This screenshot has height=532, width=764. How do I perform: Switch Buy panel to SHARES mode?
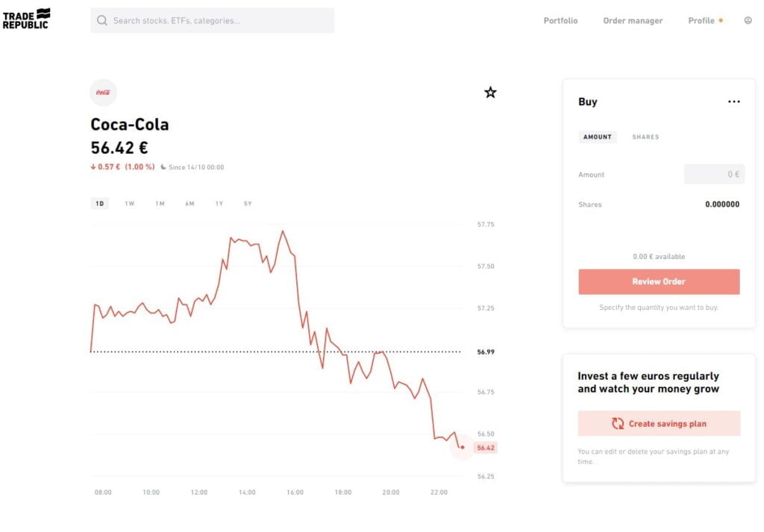[645, 137]
